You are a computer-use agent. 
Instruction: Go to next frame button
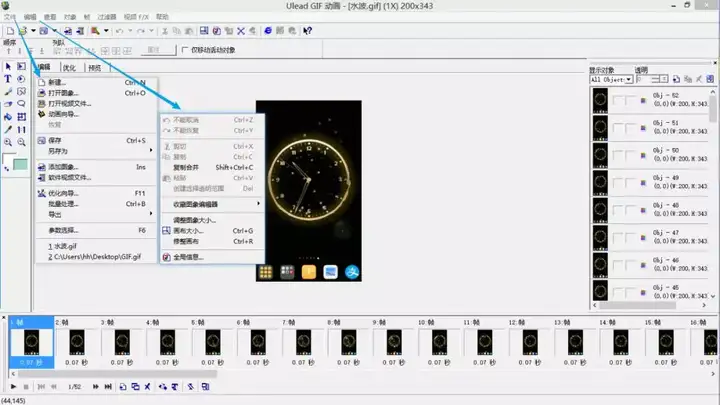click(96, 387)
